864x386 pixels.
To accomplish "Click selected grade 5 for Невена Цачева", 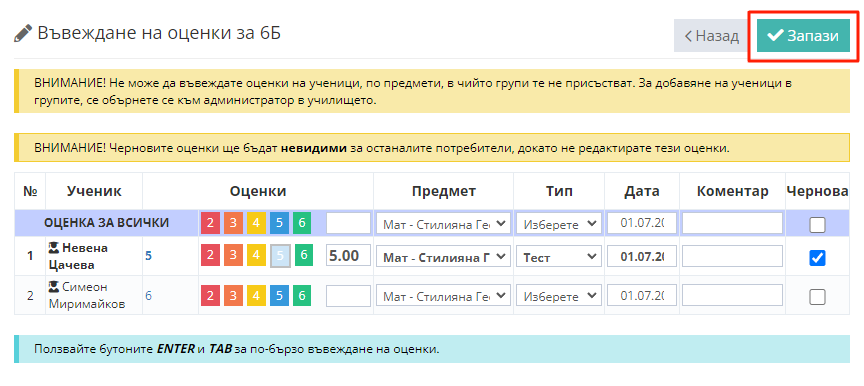I will pyautogui.click(x=280, y=256).
